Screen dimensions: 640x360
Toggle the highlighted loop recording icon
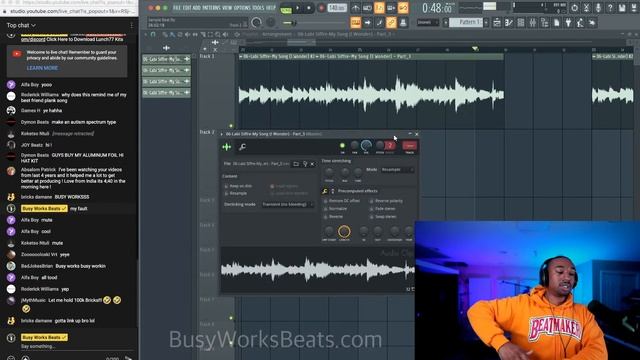(x=403, y=8)
